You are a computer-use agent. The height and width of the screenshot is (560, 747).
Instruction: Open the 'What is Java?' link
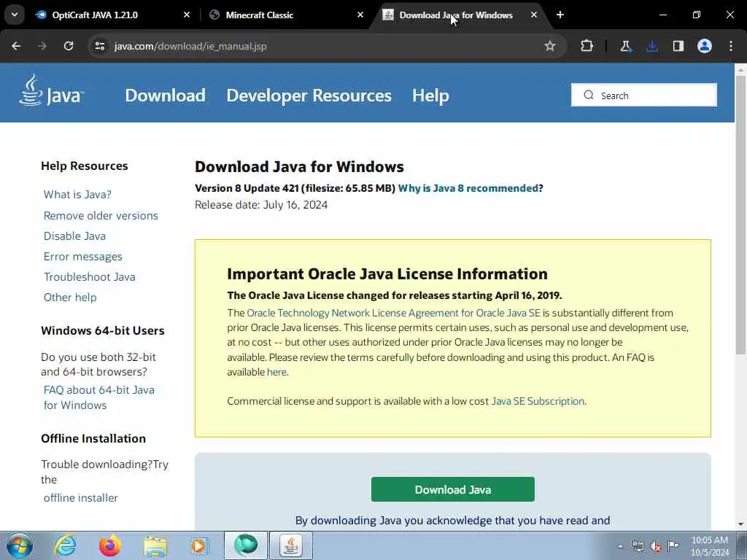[x=77, y=194]
